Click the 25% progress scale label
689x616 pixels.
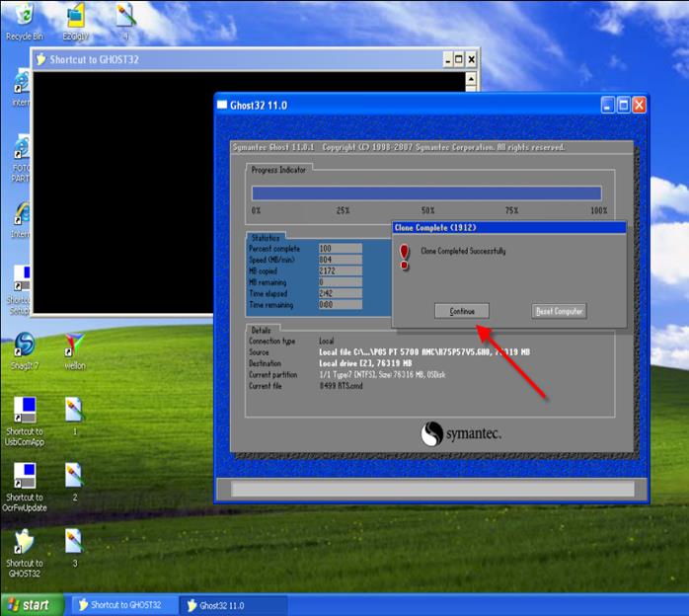pos(343,210)
